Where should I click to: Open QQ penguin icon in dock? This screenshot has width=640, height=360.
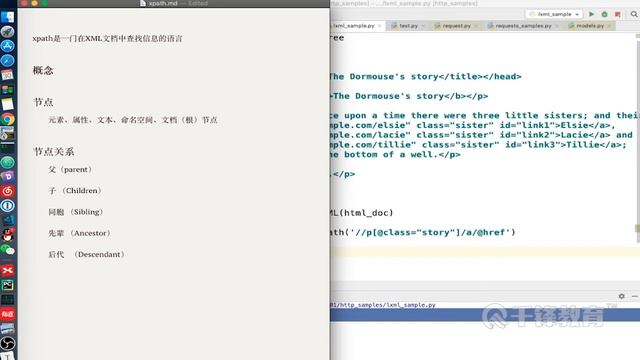tap(7, 235)
